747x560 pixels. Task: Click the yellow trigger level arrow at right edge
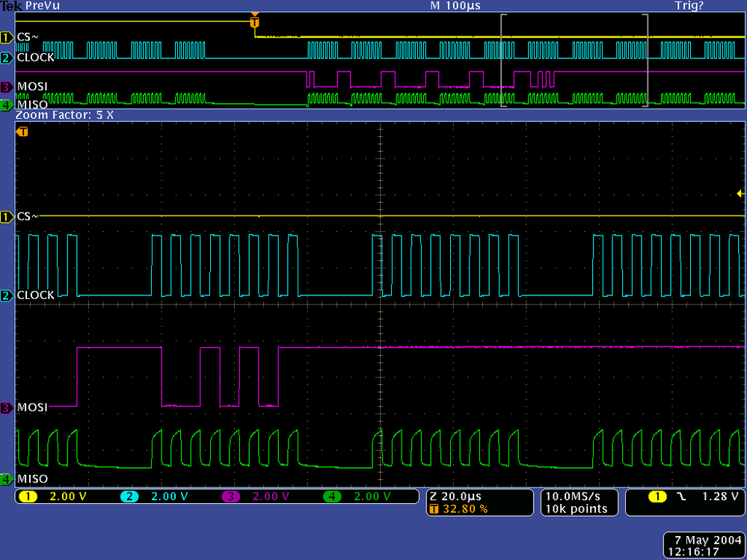click(x=740, y=194)
